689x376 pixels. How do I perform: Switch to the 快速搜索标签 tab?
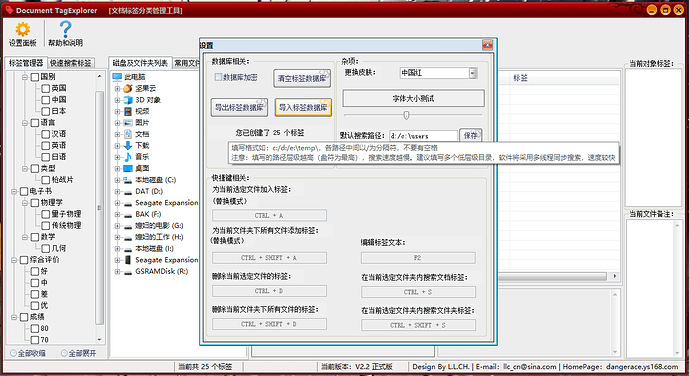click(x=70, y=63)
